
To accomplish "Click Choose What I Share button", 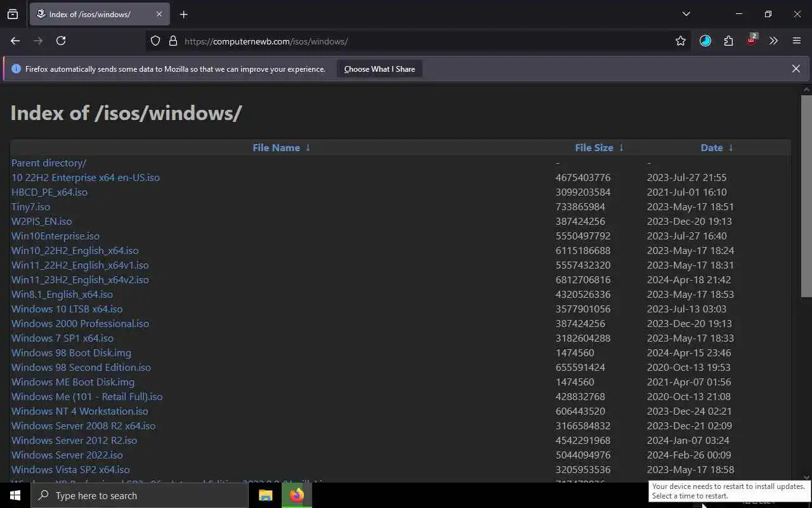I will [x=379, y=69].
